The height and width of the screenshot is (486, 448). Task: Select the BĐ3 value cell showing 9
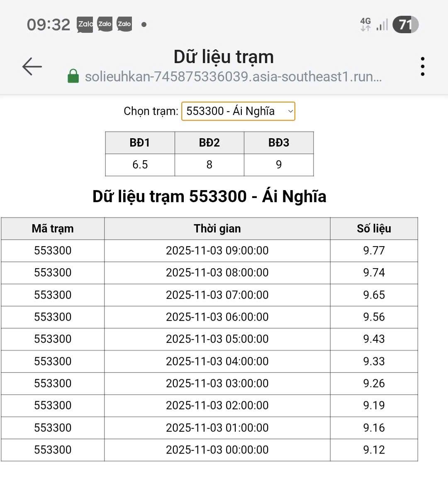[279, 165]
